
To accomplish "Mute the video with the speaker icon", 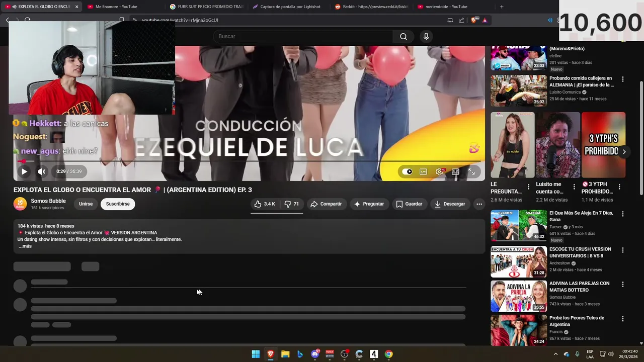I will [42, 171].
